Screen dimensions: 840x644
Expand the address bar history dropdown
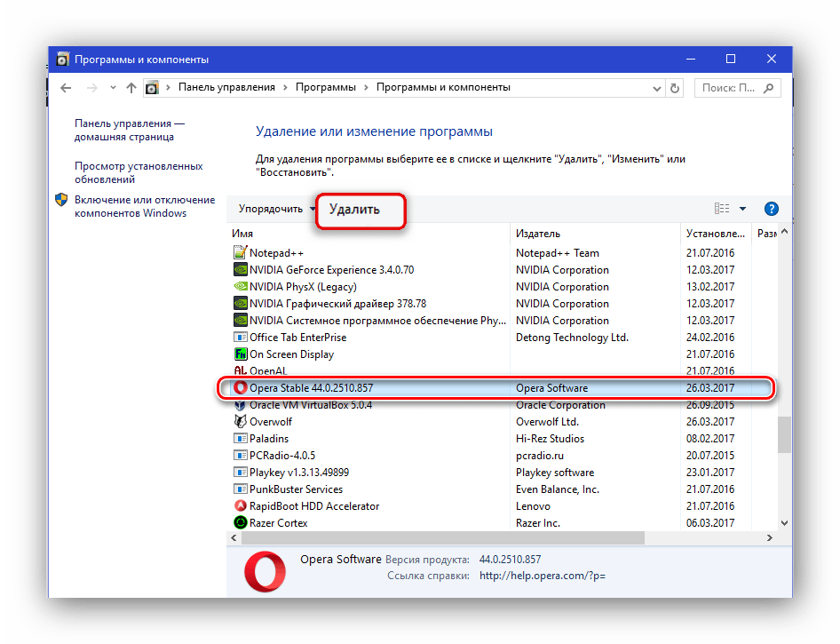point(655,88)
